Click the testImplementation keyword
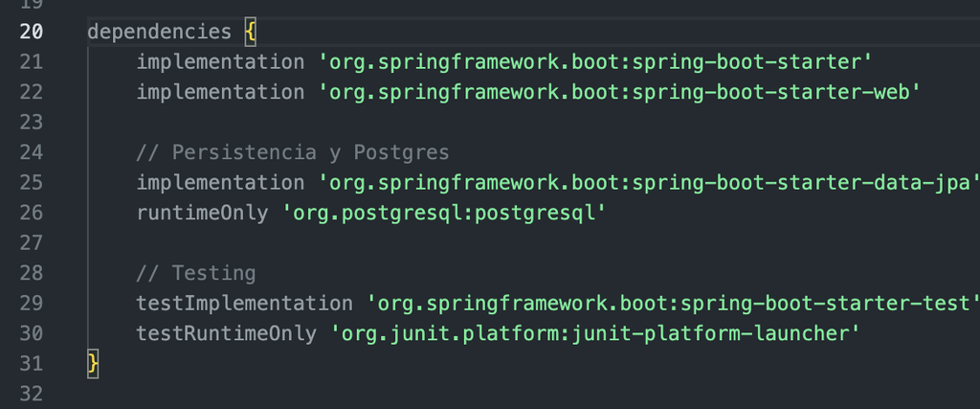Viewport: 980px width, 409px height. [x=244, y=304]
